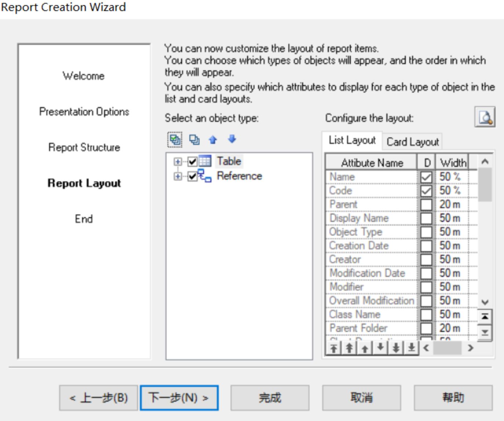Click the blue down arrow to move object type down
This screenshot has height=421, width=504.
(232, 139)
